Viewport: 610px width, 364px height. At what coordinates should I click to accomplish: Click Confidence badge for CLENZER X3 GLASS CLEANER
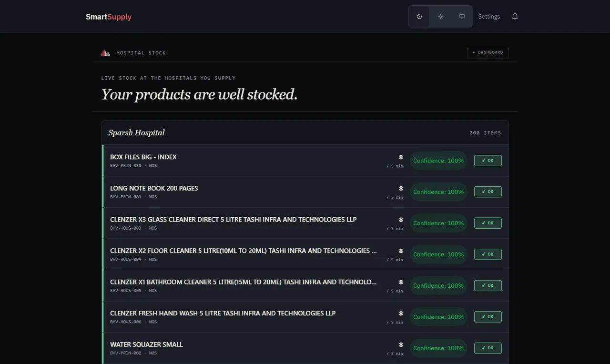[438, 223]
